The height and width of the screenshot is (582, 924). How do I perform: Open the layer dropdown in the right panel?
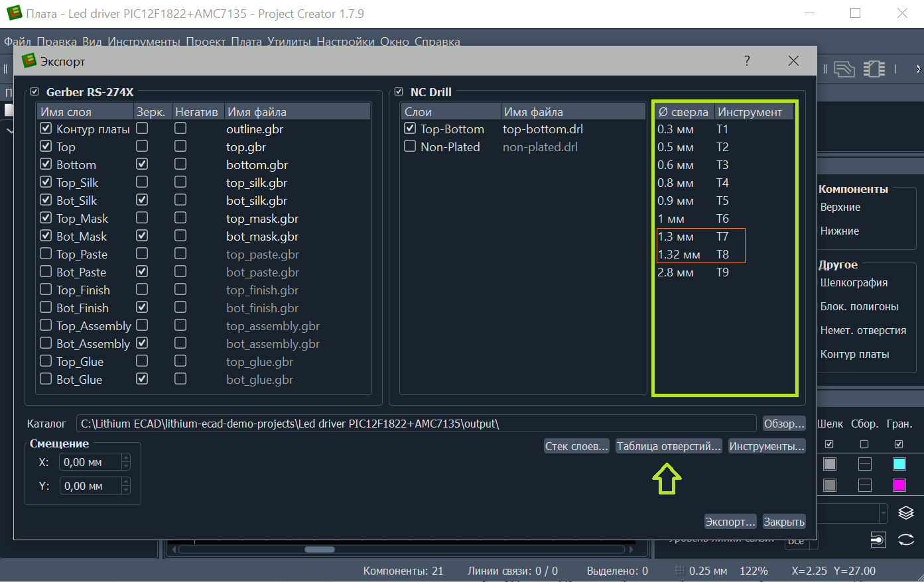click(883, 512)
